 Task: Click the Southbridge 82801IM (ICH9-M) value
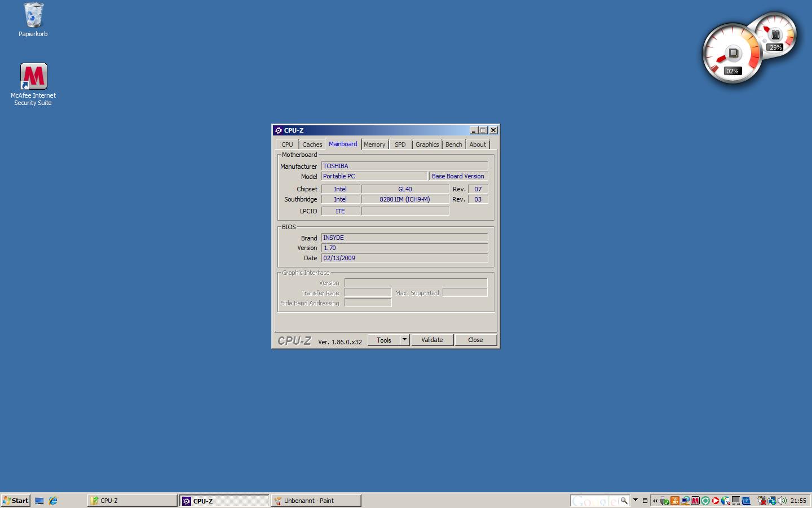(x=405, y=199)
